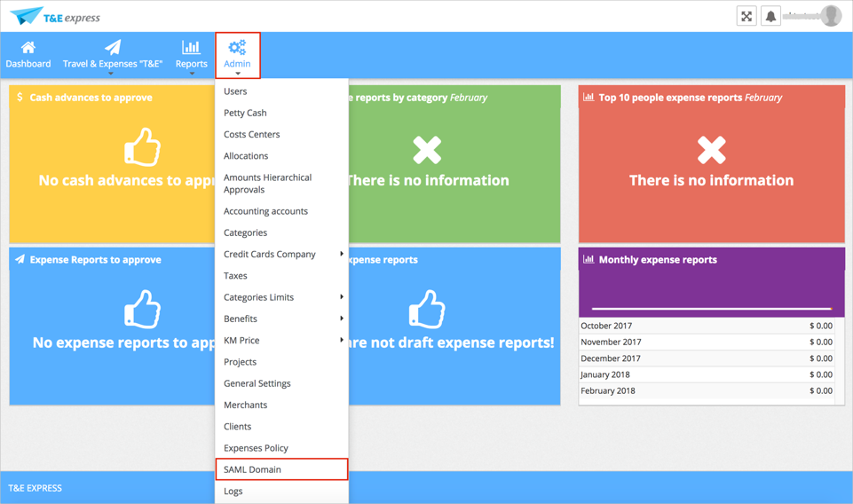
Task: Select Users in the Admin menu
Action: pyautogui.click(x=235, y=91)
